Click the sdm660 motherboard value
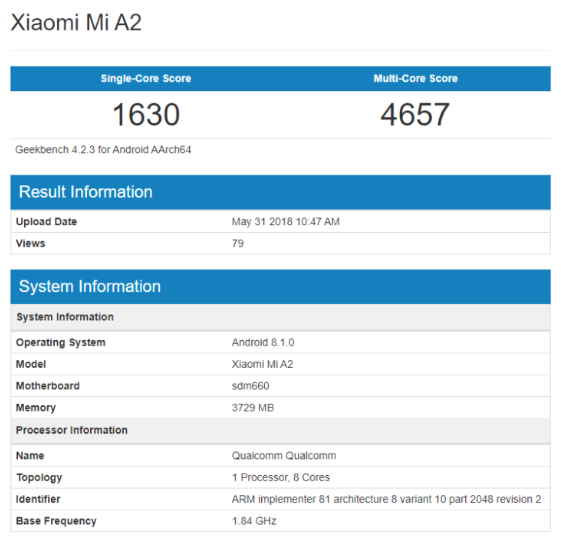Viewport: 561px width, 540px height. click(x=250, y=386)
